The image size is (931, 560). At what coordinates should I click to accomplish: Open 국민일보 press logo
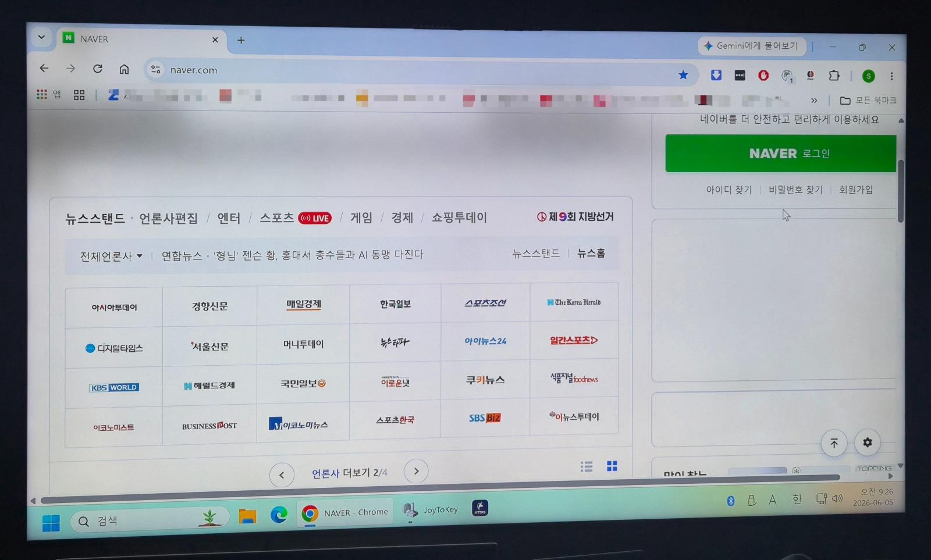tap(303, 384)
